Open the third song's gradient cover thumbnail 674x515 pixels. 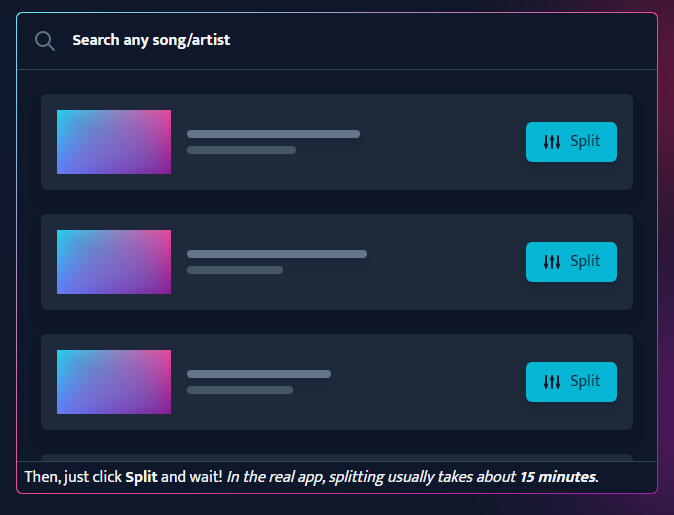pos(114,382)
